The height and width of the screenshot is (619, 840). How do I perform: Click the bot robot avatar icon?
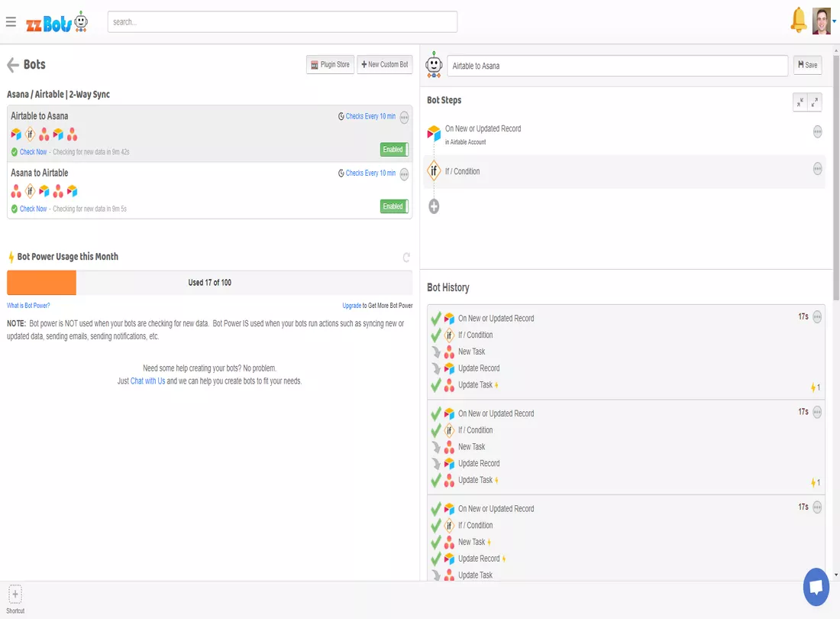pos(434,65)
